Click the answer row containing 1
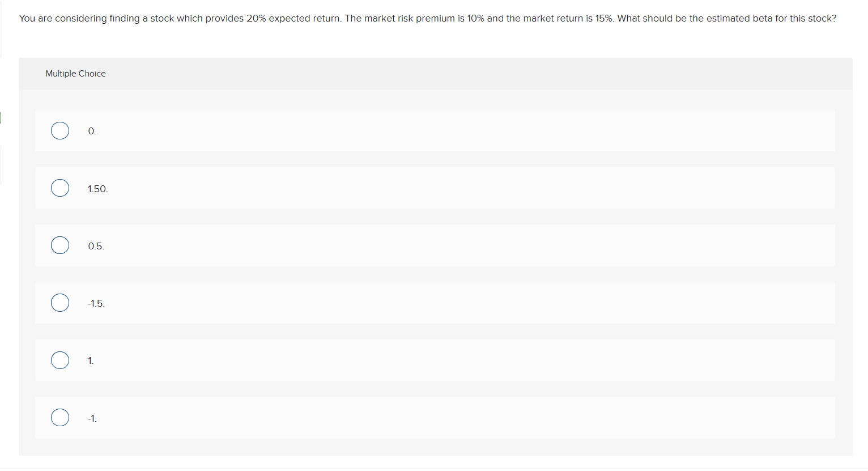The image size is (868, 471). pyautogui.click(x=397, y=360)
